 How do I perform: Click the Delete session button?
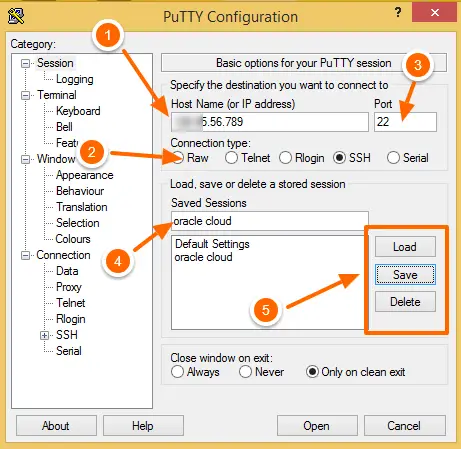pyautogui.click(x=405, y=302)
